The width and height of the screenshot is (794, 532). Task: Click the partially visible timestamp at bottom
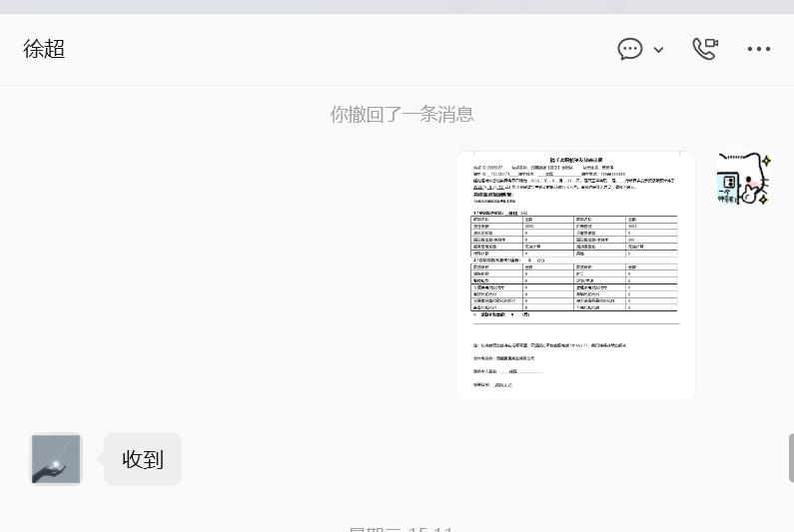click(x=401, y=529)
